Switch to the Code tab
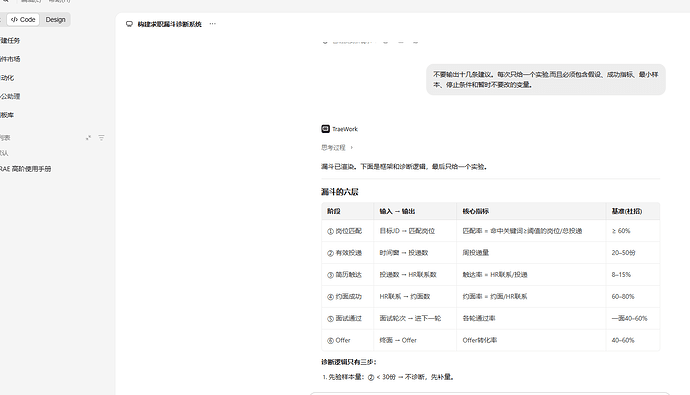690x395 pixels. 23,20
